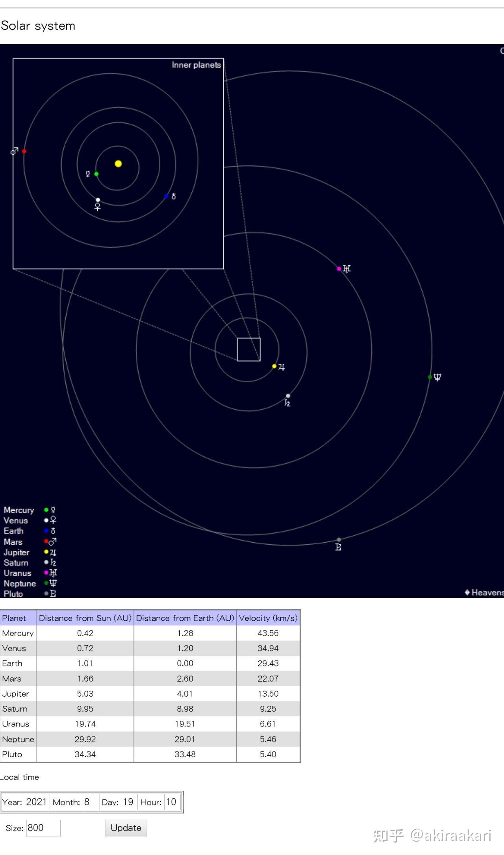The image size is (504, 855).
Task: Click the red Mars dot in inner planets
Action: pos(24,151)
